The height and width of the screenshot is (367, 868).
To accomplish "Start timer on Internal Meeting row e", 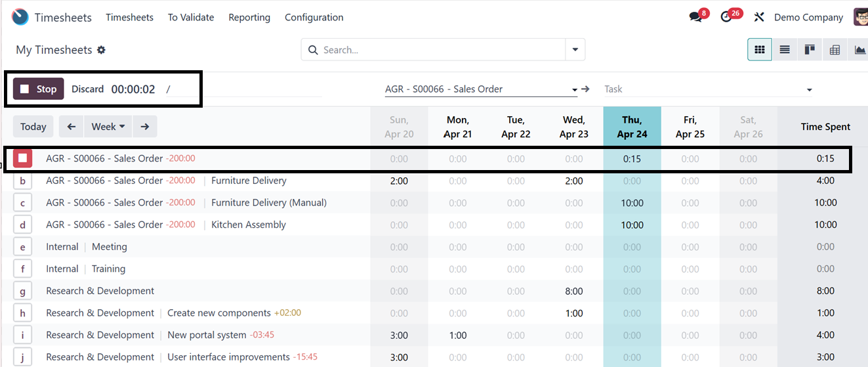I will [x=23, y=247].
